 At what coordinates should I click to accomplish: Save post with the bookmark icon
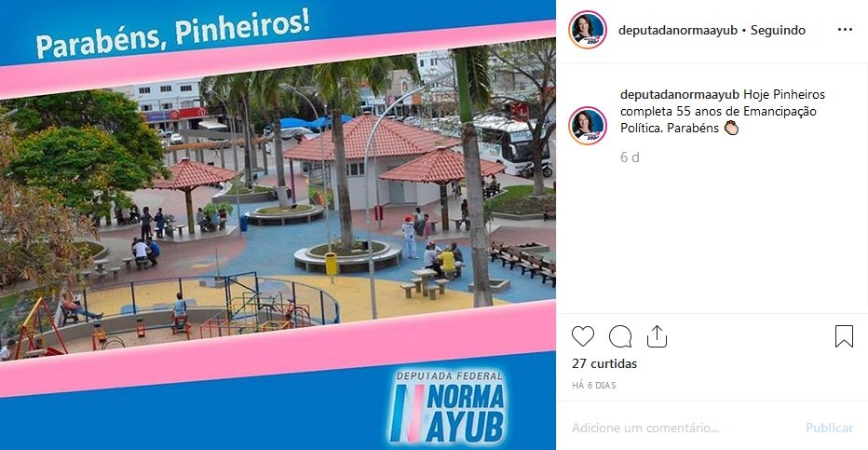click(x=844, y=336)
